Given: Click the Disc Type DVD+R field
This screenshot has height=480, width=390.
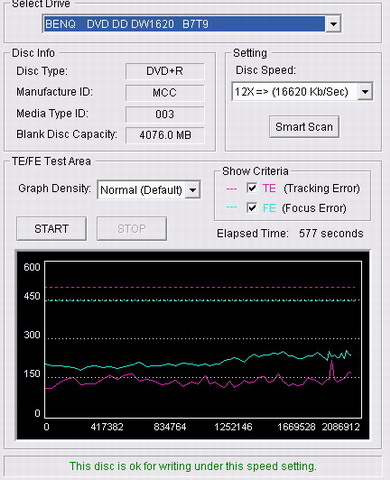Looking at the screenshot, I should click(x=165, y=71).
